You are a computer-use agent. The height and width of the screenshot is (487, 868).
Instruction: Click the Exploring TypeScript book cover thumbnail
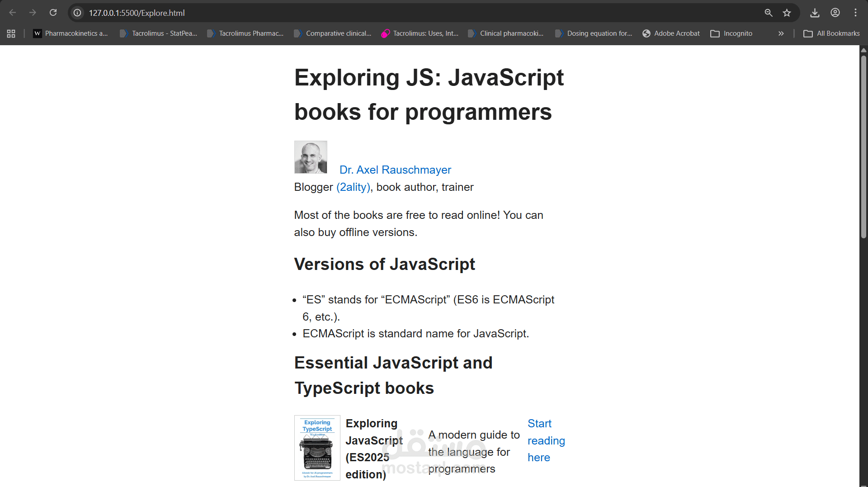pos(317,448)
